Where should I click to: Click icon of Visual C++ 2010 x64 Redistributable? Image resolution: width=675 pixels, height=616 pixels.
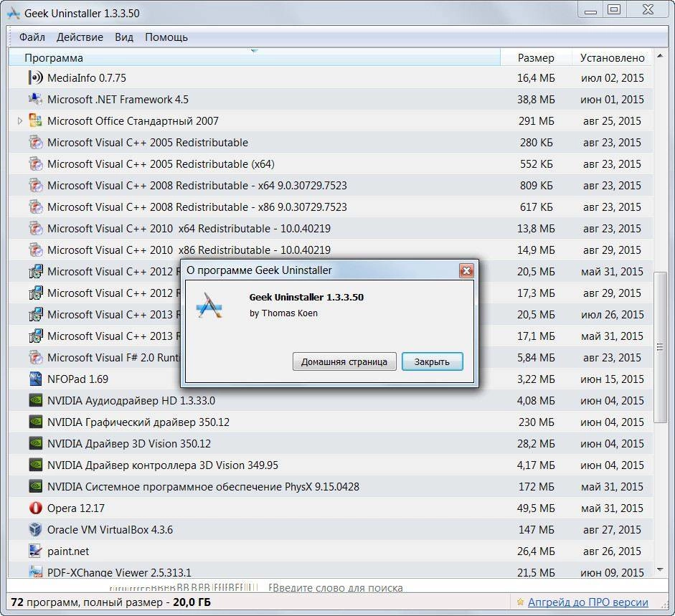pyautogui.click(x=36, y=229)
